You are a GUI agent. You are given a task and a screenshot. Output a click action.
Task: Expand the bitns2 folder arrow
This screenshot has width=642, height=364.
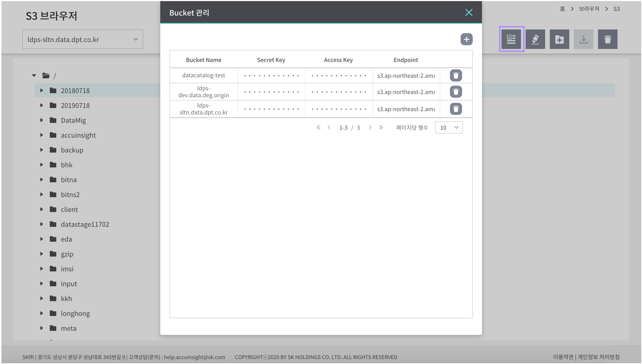tap(42, 194)
